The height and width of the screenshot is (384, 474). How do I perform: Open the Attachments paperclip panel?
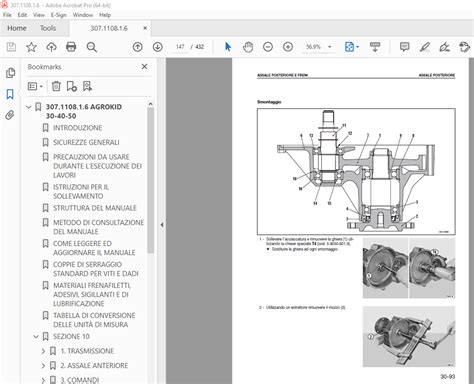pyautogui.click(x=10, y=115)
